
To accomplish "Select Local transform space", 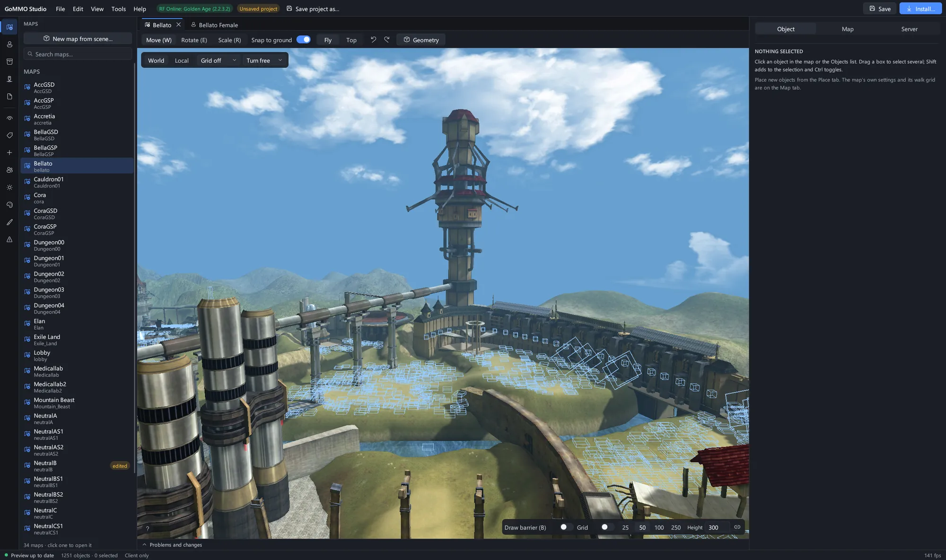I will pos(182,61).
